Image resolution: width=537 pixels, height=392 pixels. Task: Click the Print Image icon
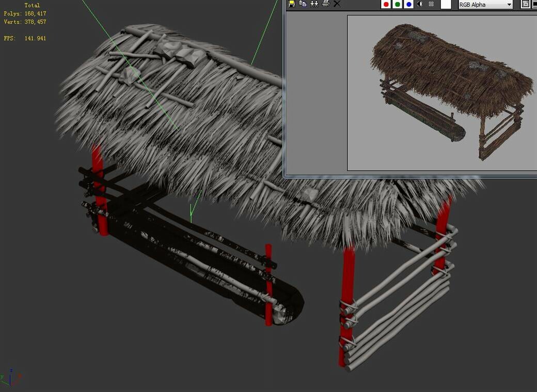[x=326, y=4]
